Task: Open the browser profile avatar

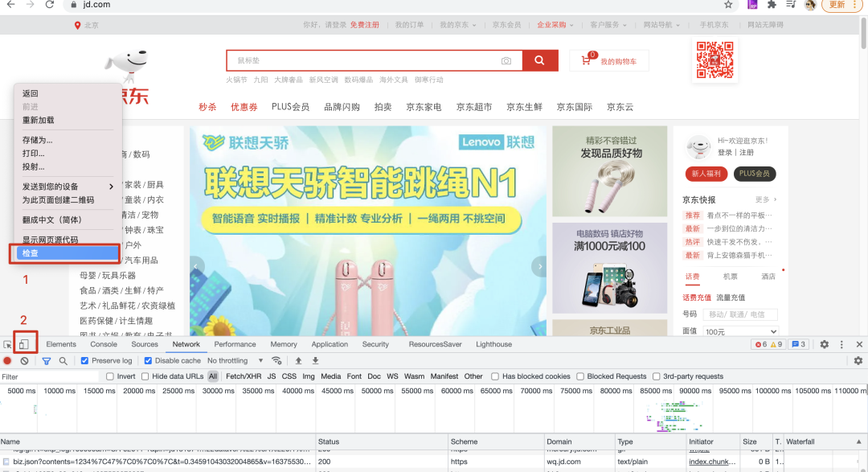Action: tap(810, 5)
